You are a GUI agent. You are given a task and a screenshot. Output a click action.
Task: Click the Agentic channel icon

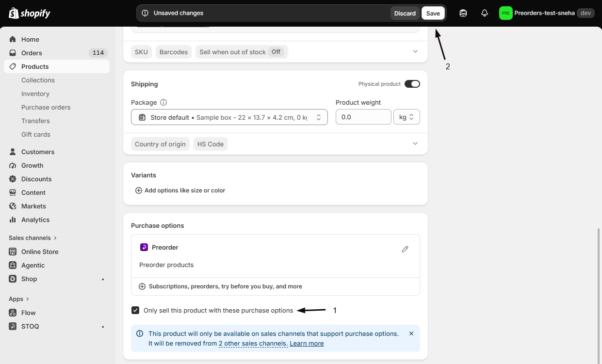(x=13, y=265)
